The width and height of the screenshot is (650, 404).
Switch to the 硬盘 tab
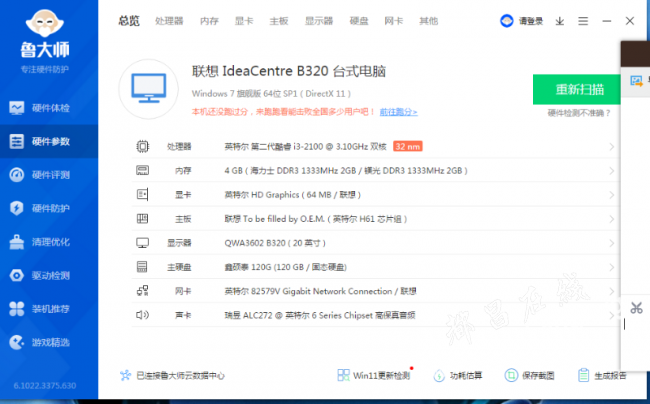click(359, 21)
